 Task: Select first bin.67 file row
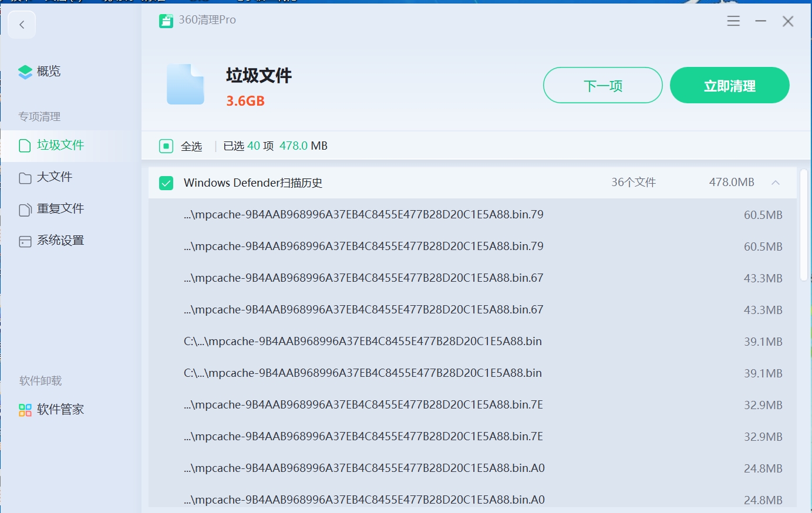pos(473,278)
